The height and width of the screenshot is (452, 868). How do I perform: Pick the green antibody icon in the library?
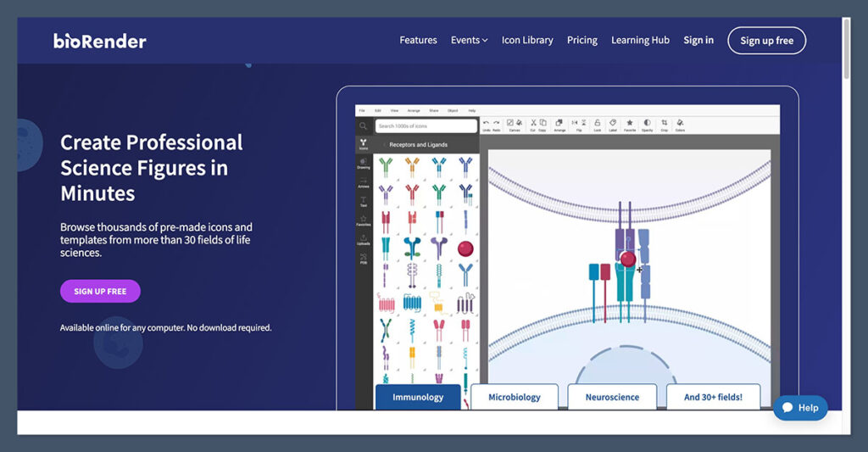tap(386, 166)
